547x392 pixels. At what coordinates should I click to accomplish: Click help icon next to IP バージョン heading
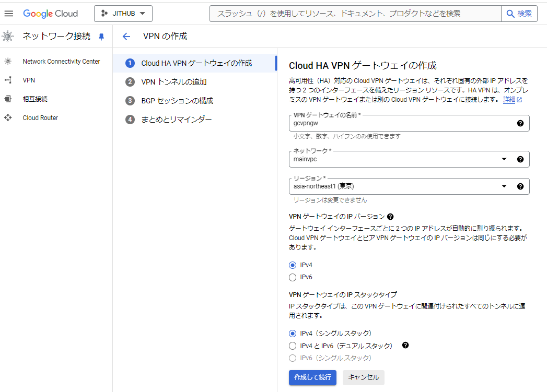(x=390, y=217)
